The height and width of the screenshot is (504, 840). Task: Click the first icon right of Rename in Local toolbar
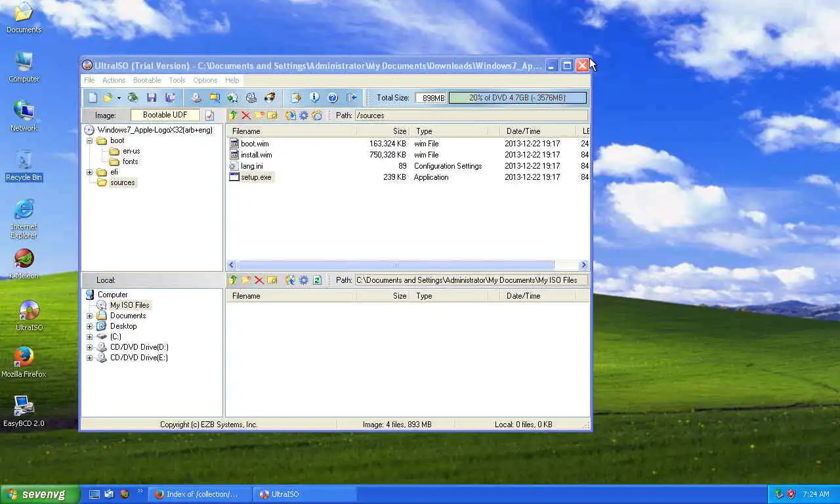point(290,280)
